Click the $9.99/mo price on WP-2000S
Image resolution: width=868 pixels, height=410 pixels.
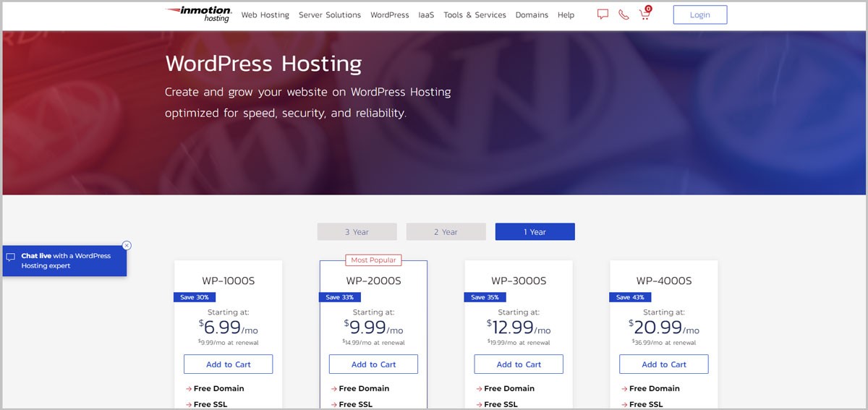373,328
